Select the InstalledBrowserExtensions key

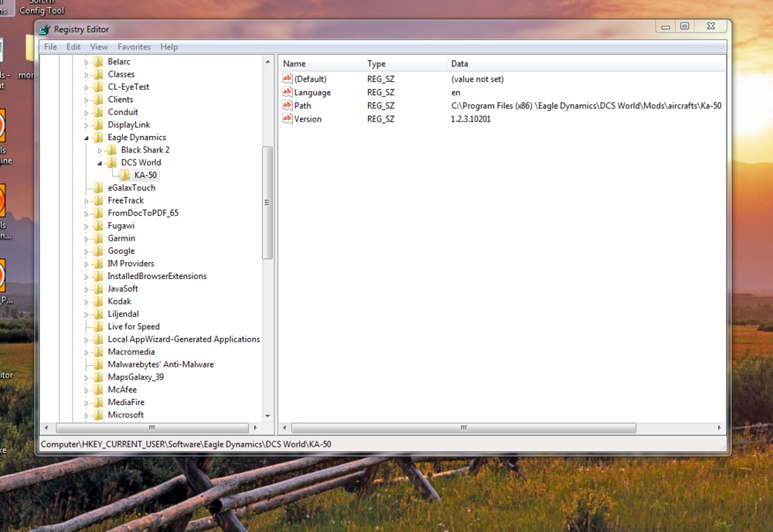tap(157, 276)
